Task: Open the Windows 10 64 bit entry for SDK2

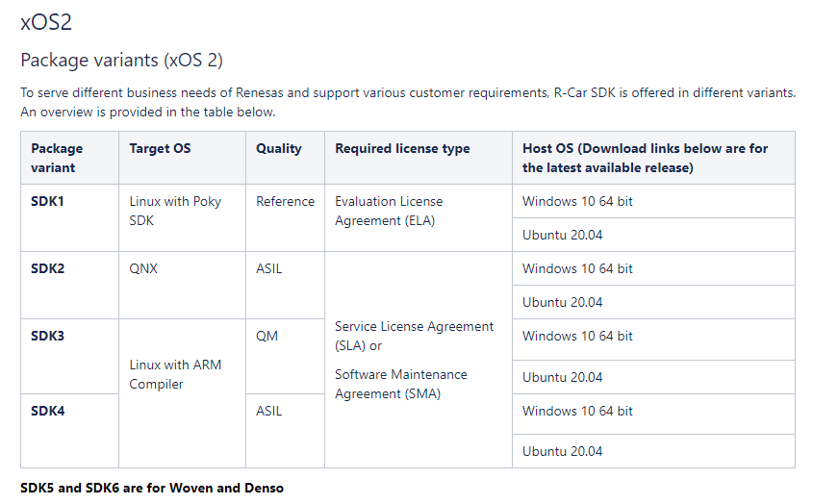Action: [577, 268]
